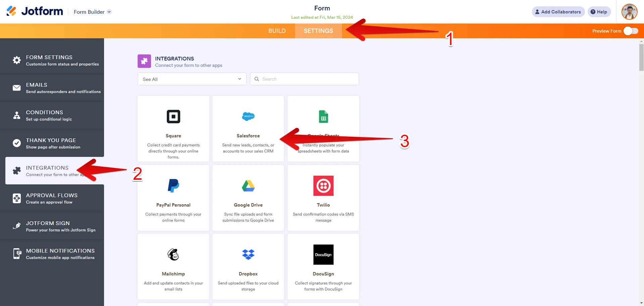Click inside the integrations search field
Image resolution: width=644 pixels, height=306 pixels.
(304, 79)
